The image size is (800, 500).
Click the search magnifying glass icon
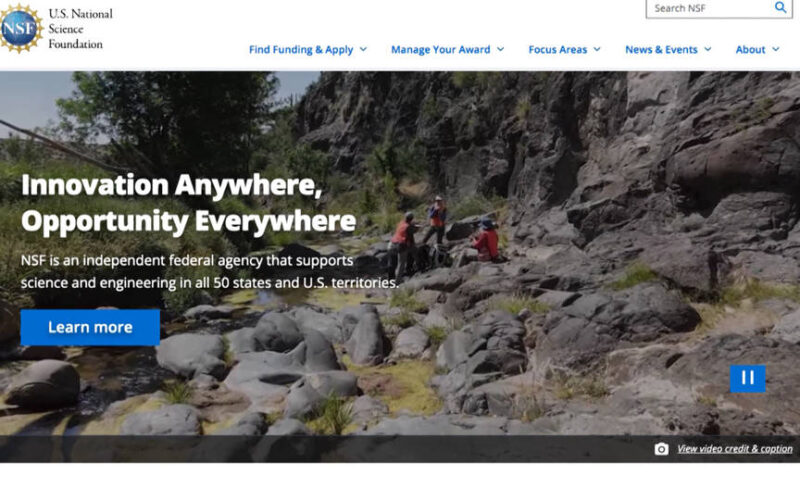780,7
